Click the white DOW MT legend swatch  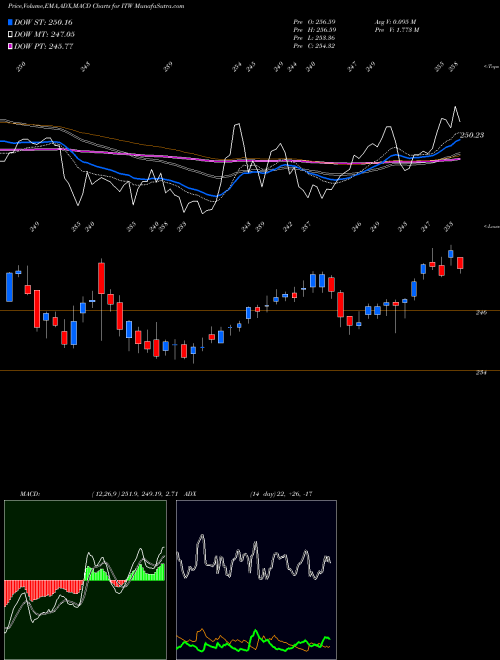point(10,35)
